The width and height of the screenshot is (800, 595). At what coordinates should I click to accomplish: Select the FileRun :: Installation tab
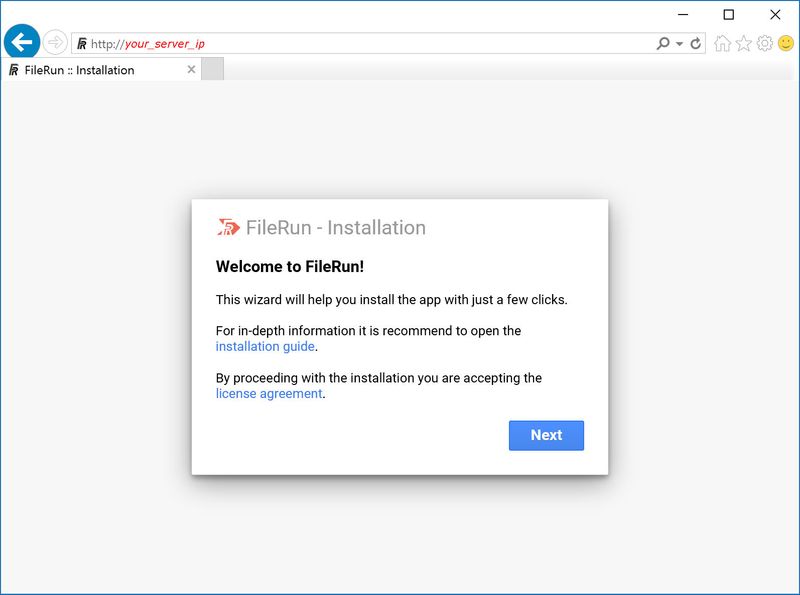click(x=101, y=70)
